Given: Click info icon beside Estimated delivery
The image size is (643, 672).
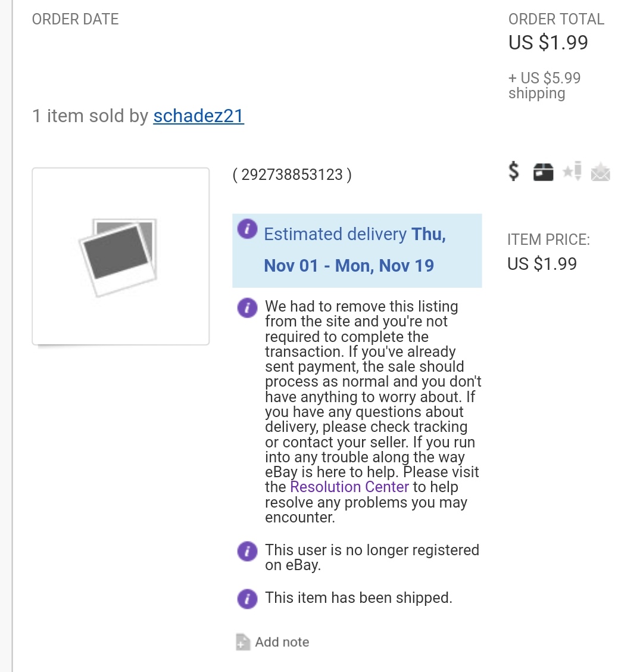Looking at the screenshot, I should (247, 229).
